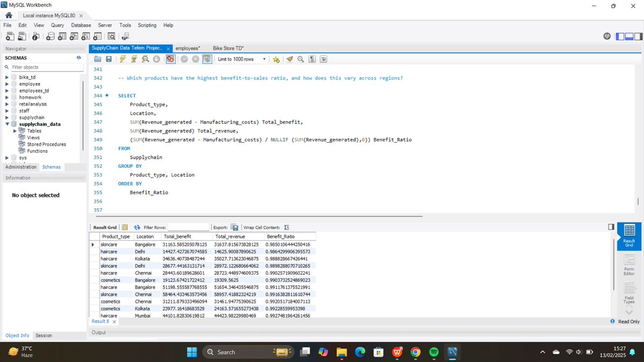Image resolution: width=644 pixels, height=362 pixels.
Task: Save the script to file
Action: 109,59
